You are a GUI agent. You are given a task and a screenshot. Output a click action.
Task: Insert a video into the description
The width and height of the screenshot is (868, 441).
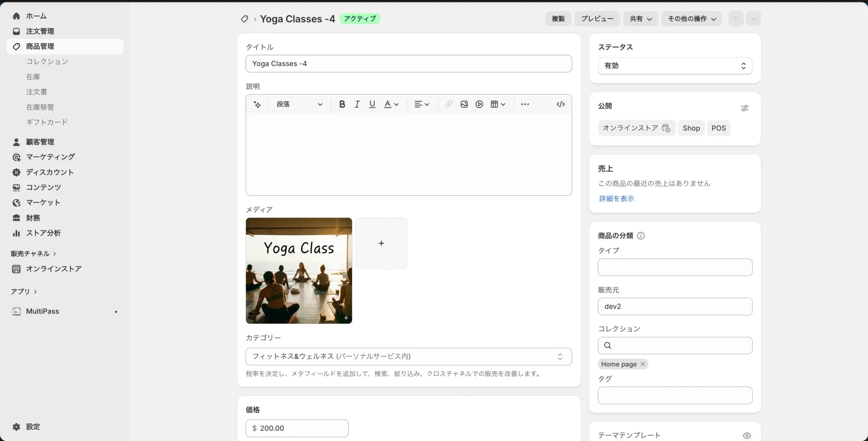click(x=479, y=104)
